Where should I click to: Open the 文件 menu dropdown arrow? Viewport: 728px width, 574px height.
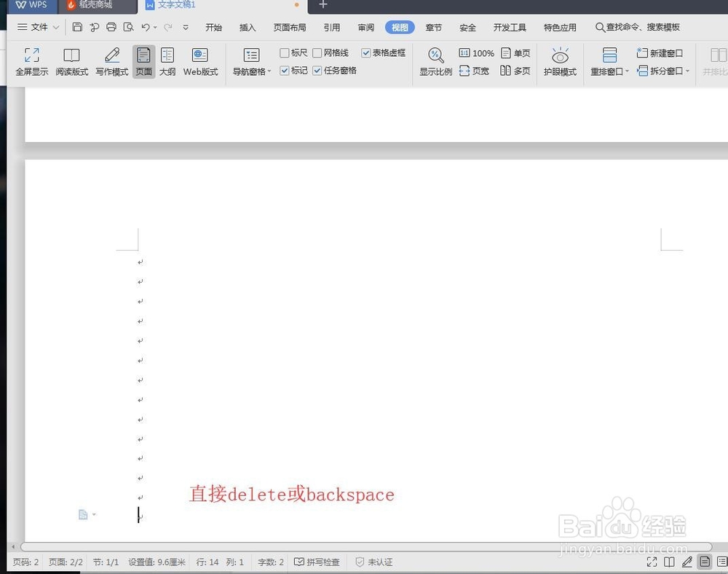pyautogui.click(x=56, y=28)
